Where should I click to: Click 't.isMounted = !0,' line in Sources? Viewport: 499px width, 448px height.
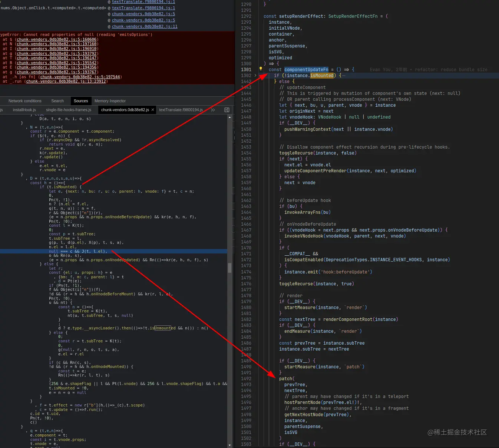click(x=69, y=388)
